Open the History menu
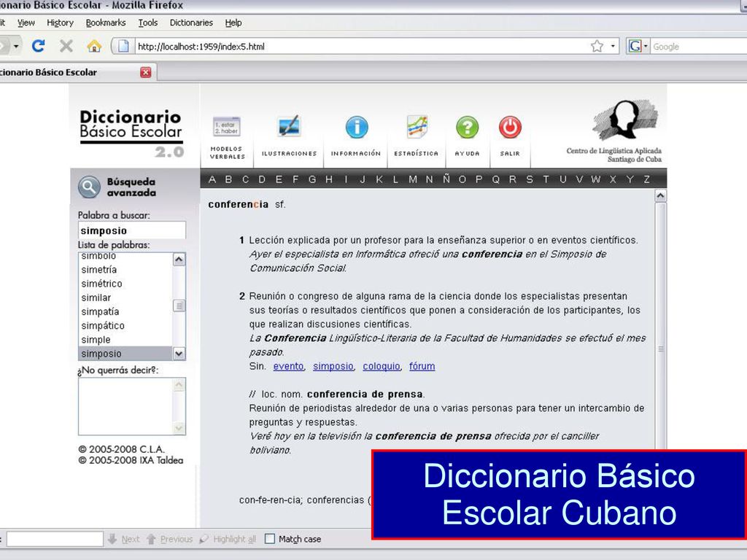Image resolution: width=747 pixels, height=560 pixels. tap(60, 23)
